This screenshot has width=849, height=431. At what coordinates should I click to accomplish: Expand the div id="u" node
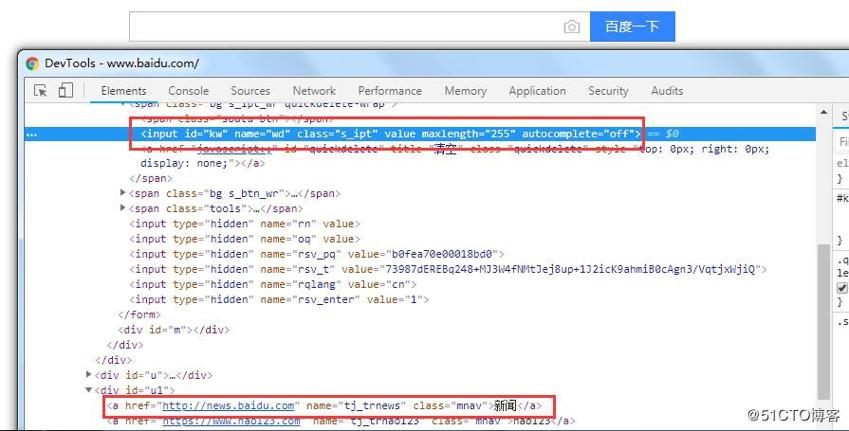89,374
